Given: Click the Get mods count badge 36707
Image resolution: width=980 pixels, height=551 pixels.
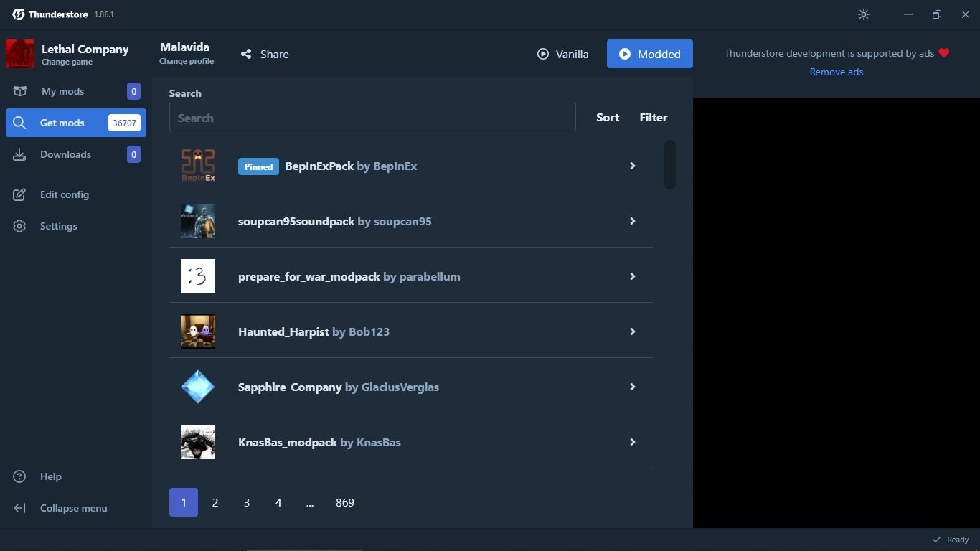Looking at the screenshot, I should 124,123.
